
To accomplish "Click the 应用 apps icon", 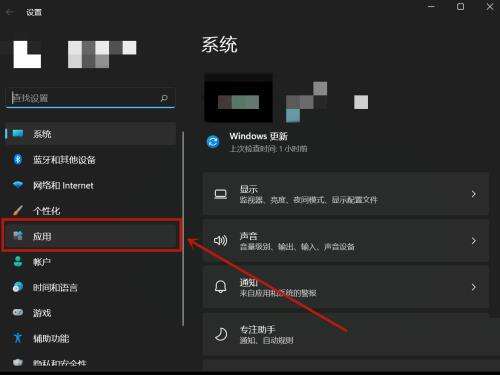I will pos(18,235).
